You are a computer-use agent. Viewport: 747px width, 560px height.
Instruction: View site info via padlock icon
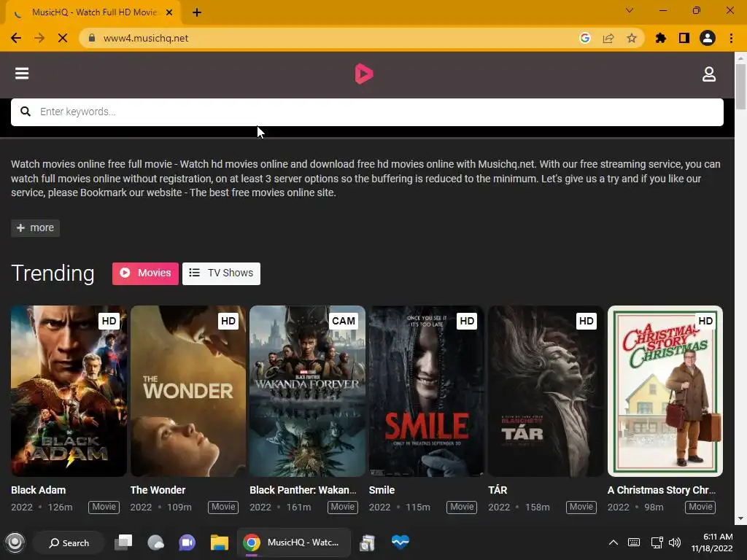[x=92, y=38]
